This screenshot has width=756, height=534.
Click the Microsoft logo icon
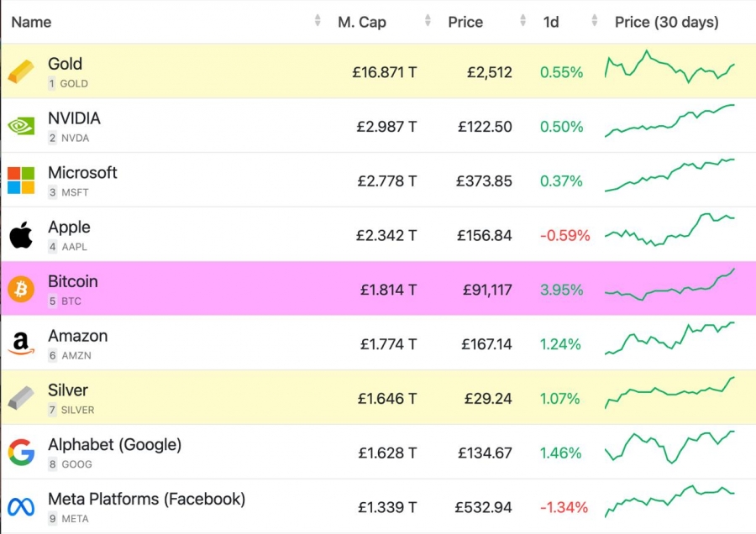(x=21, y=181)
